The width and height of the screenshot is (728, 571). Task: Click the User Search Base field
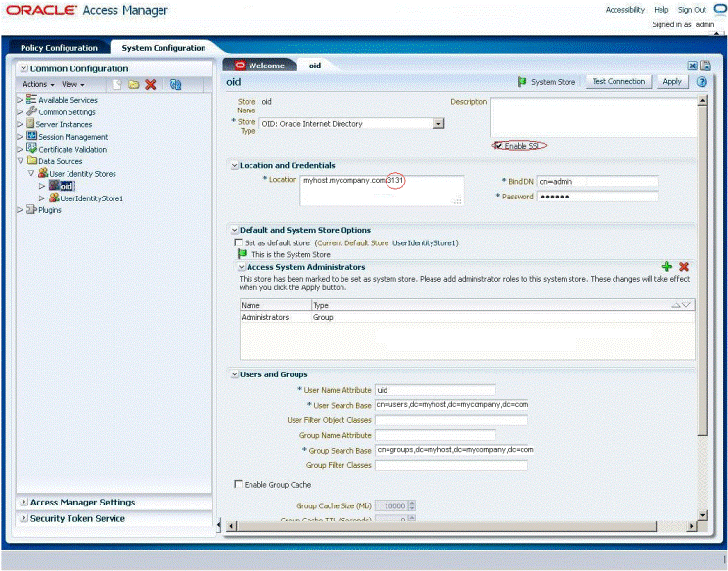tap(451, 405)
